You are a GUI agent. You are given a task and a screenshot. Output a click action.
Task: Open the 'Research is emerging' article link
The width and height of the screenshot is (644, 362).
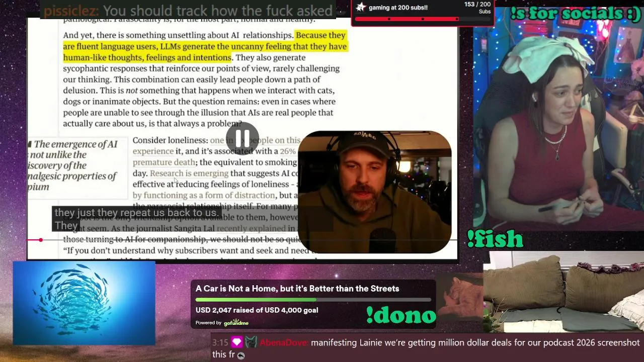(x=189, y=173)
